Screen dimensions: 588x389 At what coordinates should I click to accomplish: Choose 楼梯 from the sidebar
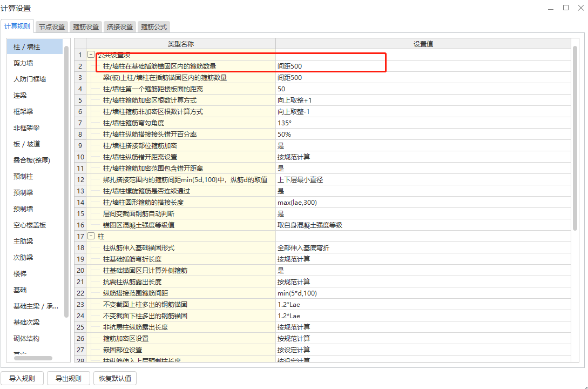35,273
